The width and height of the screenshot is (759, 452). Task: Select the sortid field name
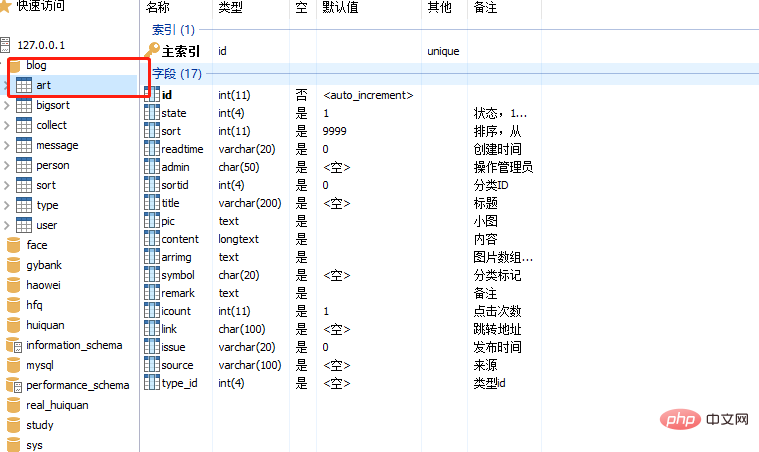[x=175, y=185]
